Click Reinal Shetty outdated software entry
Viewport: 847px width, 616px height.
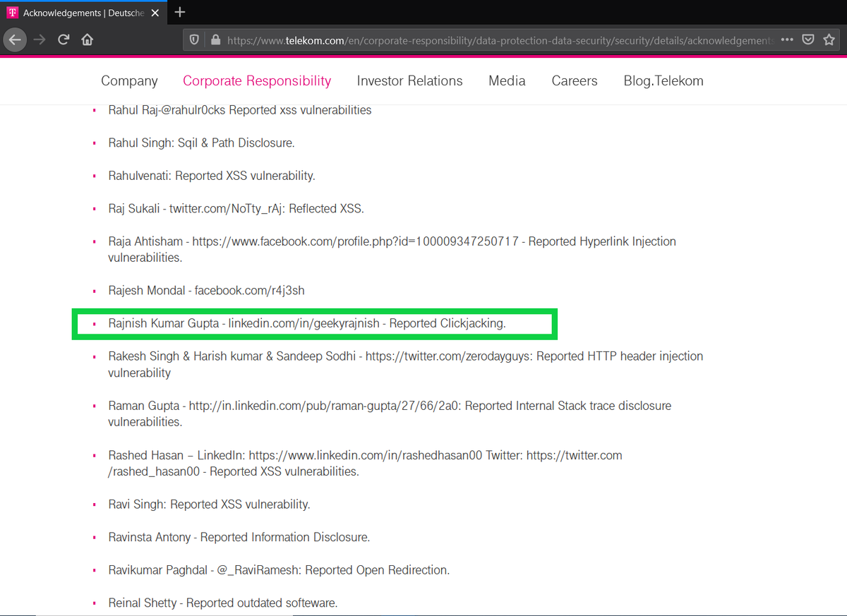[x=223, y=603]
